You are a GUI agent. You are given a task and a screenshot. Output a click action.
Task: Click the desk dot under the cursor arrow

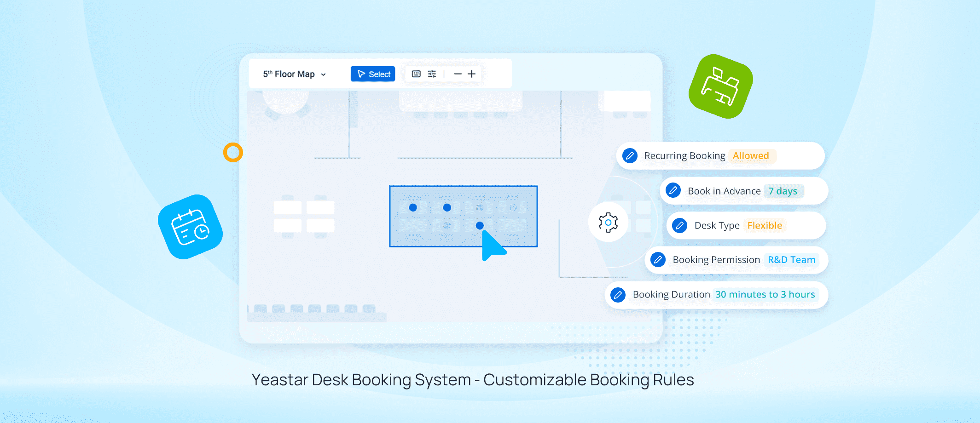(x=480, y=225)
